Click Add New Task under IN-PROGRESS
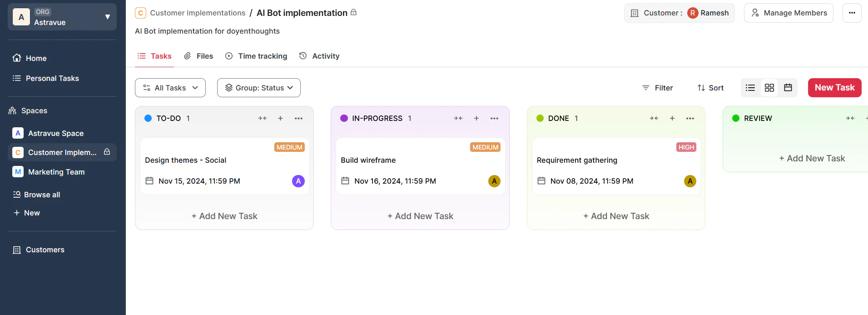Image resolution: width=868 pixels, height=315 pixels. pos(420,216)
